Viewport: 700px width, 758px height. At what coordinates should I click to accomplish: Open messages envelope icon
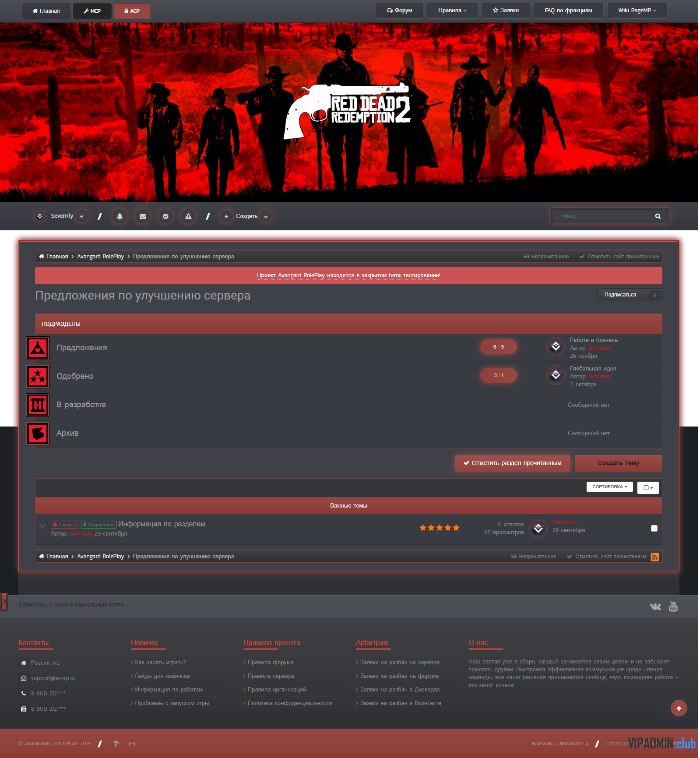click(x=143, y=216)
